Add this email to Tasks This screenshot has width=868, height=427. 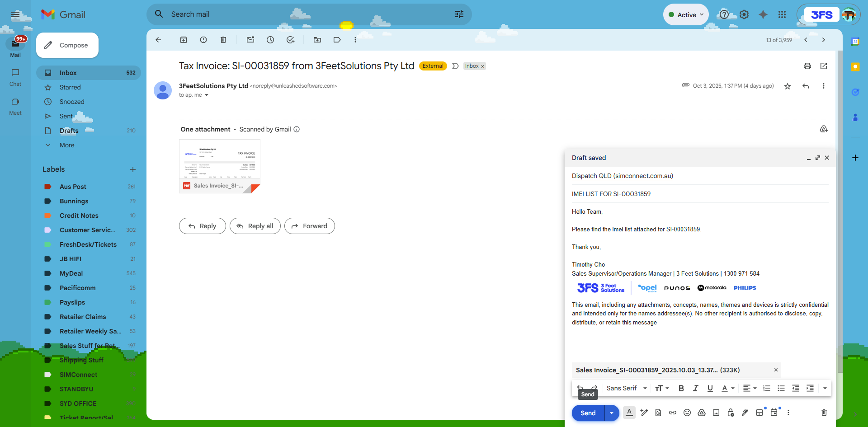click(x=290, y=40)
